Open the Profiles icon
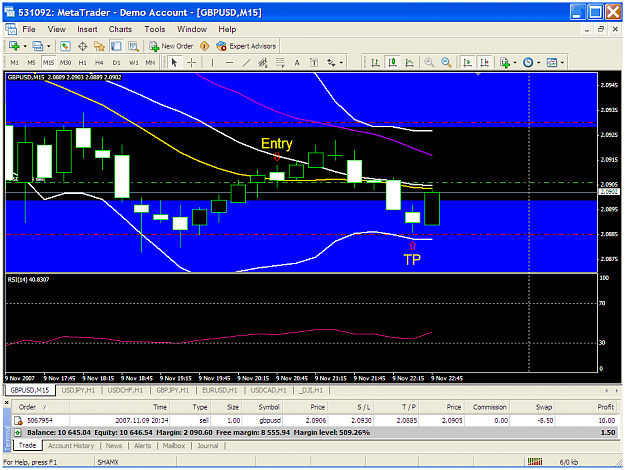 click(x=37, y=46)
